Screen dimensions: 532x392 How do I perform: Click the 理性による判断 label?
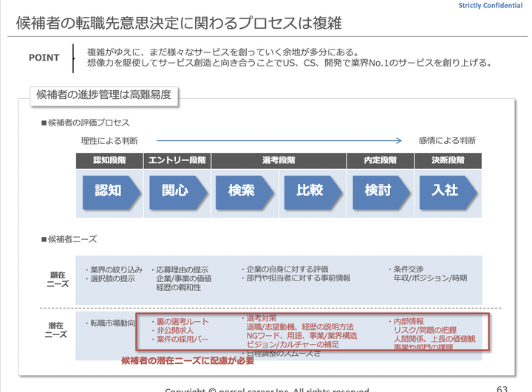pos(109,141)
